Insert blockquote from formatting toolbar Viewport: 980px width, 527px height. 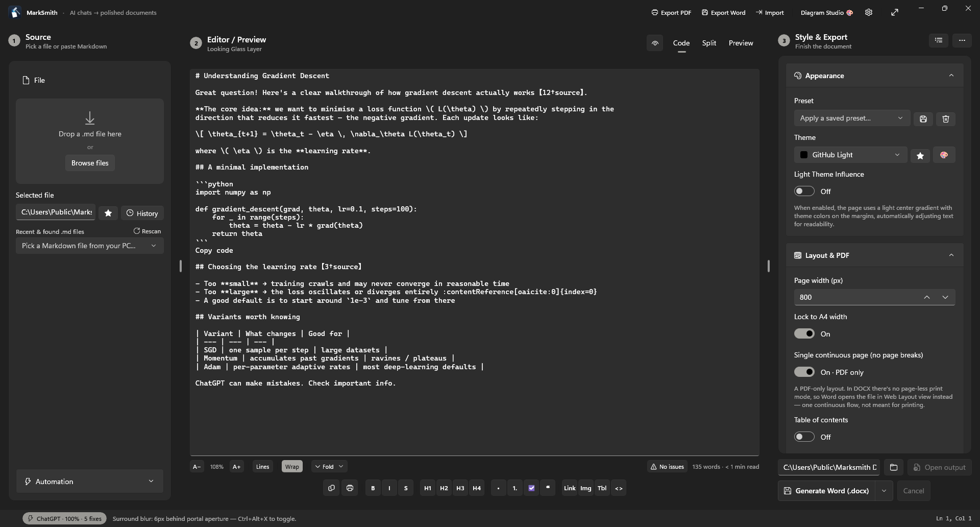point(548,488)
